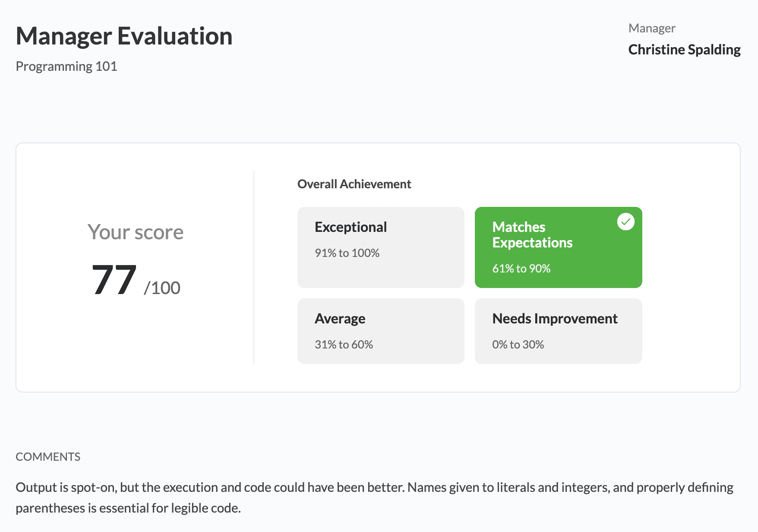Click the 31% to 60% range text

pyautogui.click(x=344, y=345)
